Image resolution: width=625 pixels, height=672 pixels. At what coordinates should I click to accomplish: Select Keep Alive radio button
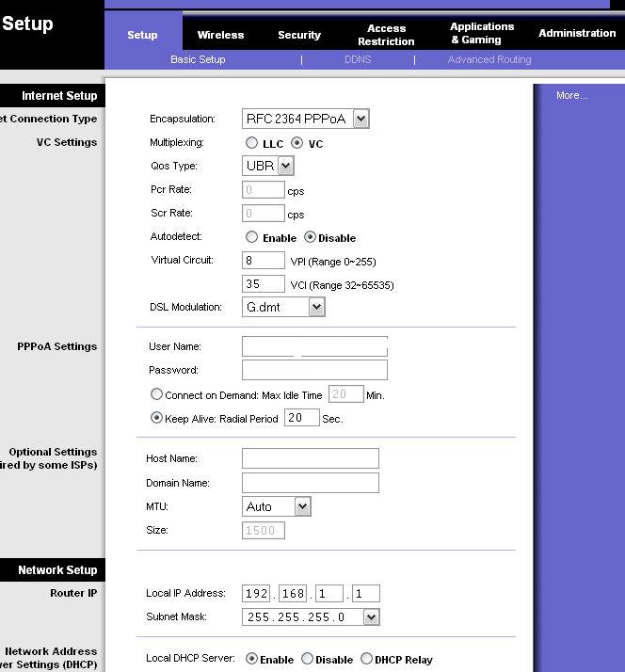(x=156, y=418)
